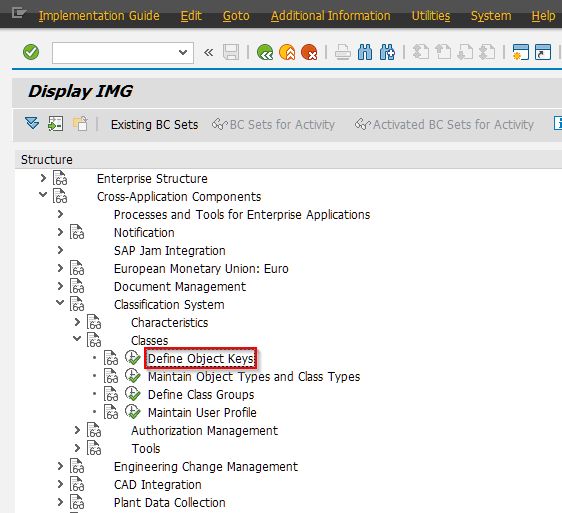Open the Utilities menu
Viewport: 562px width, 513px height.
(430, 16)
